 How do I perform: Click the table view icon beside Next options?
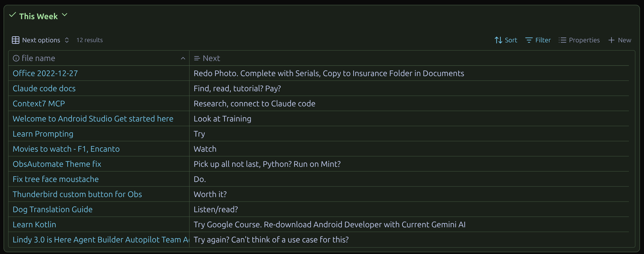click(16, 40)
